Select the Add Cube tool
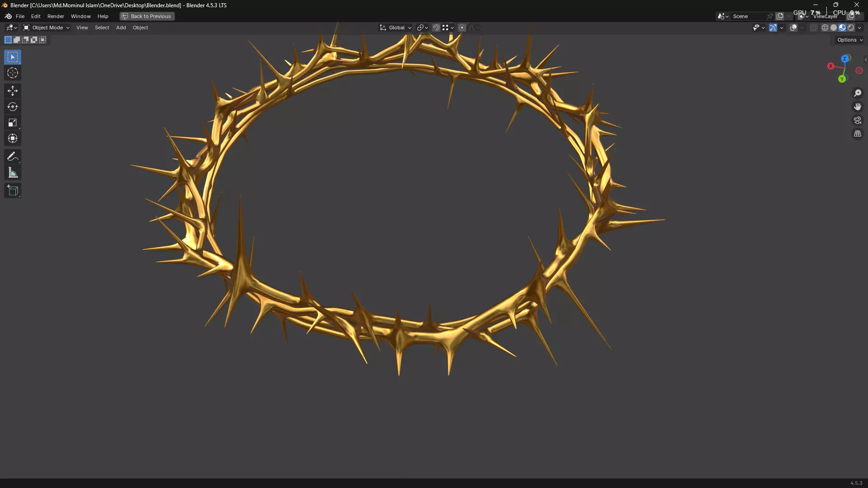868x488 pixels. [x=13, y=190]
